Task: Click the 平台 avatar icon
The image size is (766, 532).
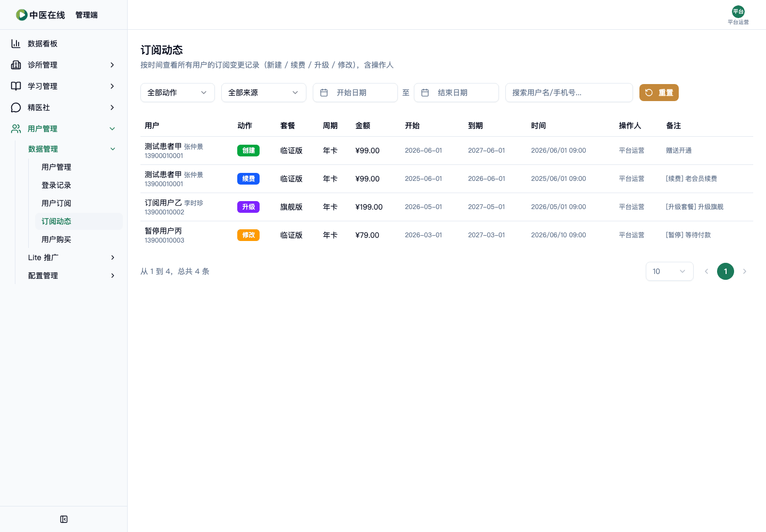Action: (x=738, y=12)
